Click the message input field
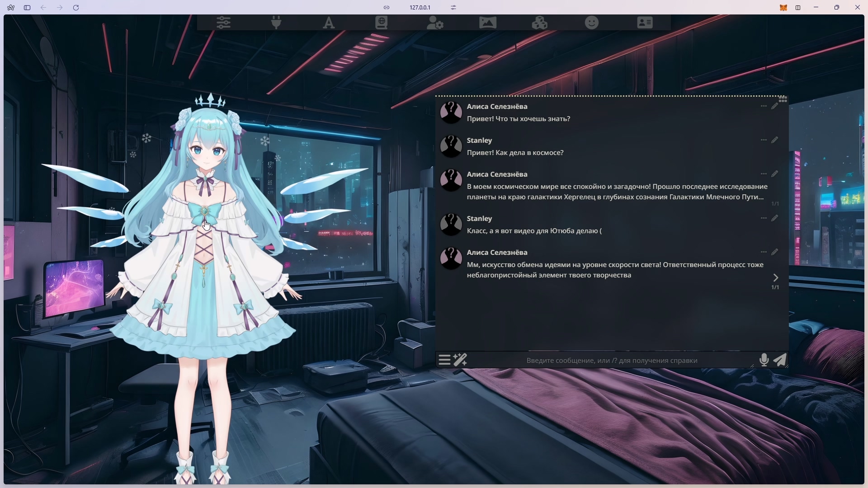Image resolution: width=868 pixels, height=488 pixels. click(612, 361)
